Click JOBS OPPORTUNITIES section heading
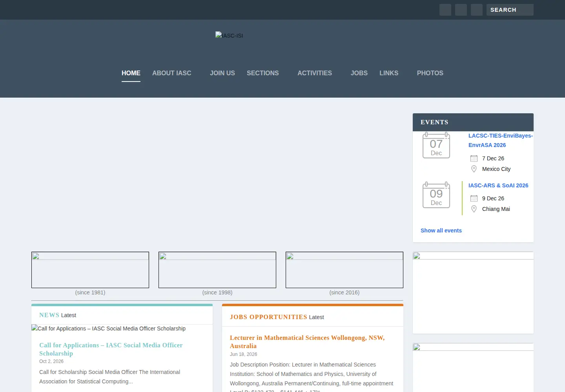The image size is (565, 392). [268, 317]
